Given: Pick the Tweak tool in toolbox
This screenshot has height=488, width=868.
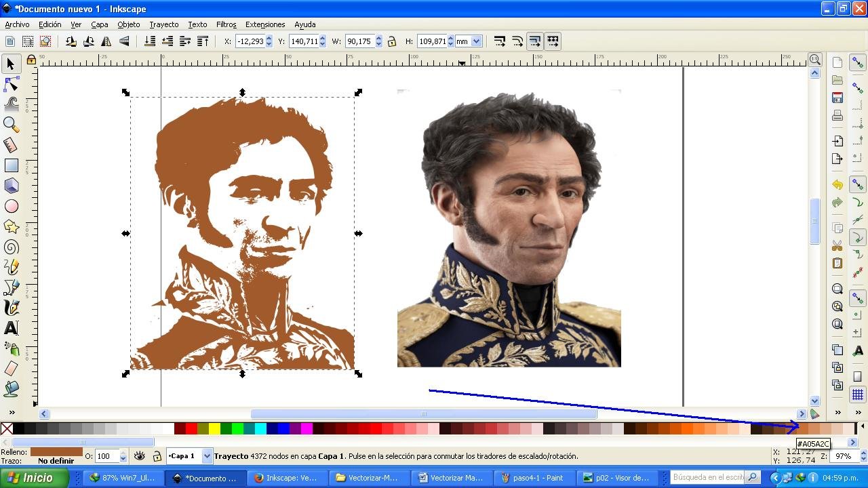Looking at the screenshot, I should (x=11, y=104).
